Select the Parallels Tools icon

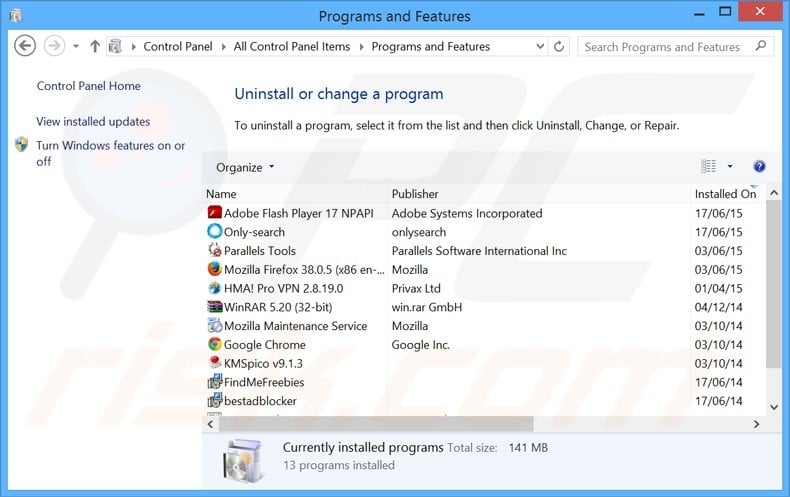[215, 250]
